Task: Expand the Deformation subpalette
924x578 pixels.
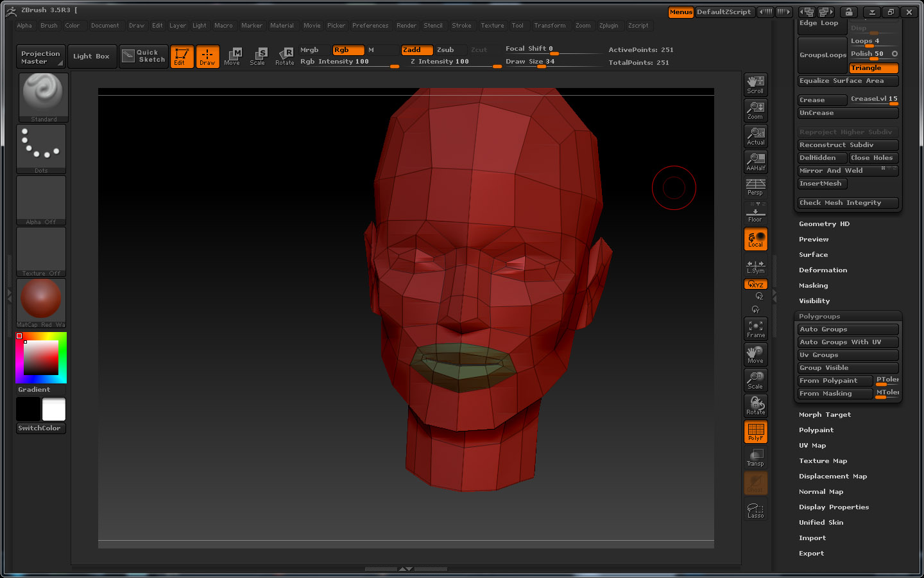Action: (x=823, y=270)
